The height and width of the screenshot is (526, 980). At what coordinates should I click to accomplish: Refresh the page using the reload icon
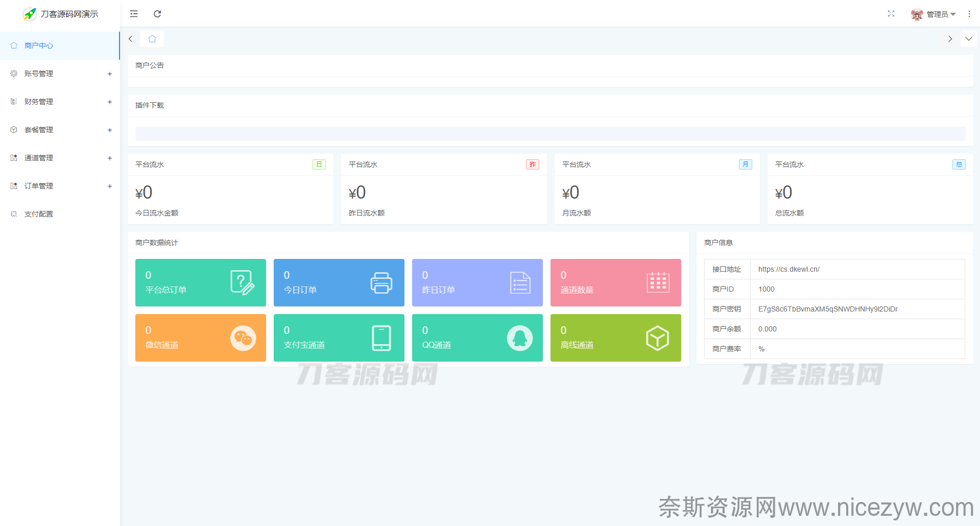[x=157, y=14]
